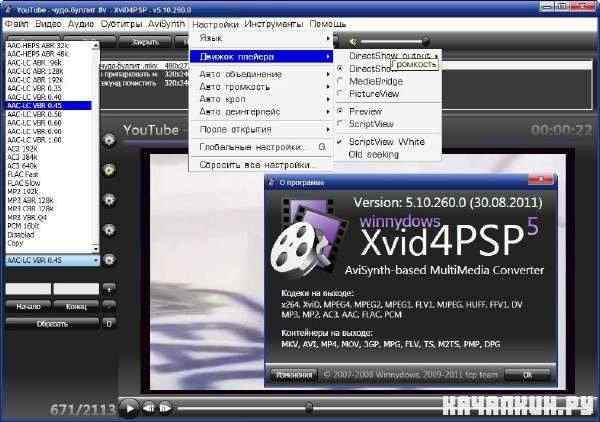Click the trim start input field
This screenshot has width=600, height=422.
[28, 289]
